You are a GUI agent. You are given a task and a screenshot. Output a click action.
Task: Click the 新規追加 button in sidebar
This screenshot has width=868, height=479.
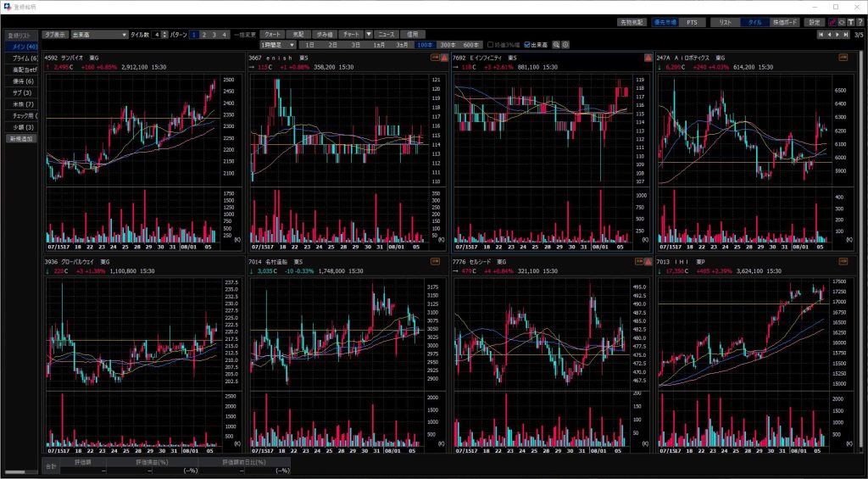click(21, 138)
